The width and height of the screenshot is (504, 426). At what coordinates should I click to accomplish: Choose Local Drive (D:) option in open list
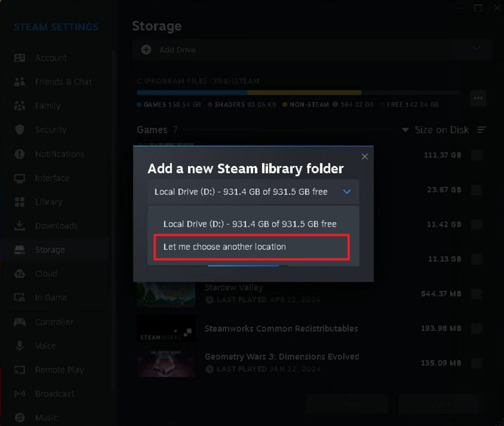coord(250,224)
